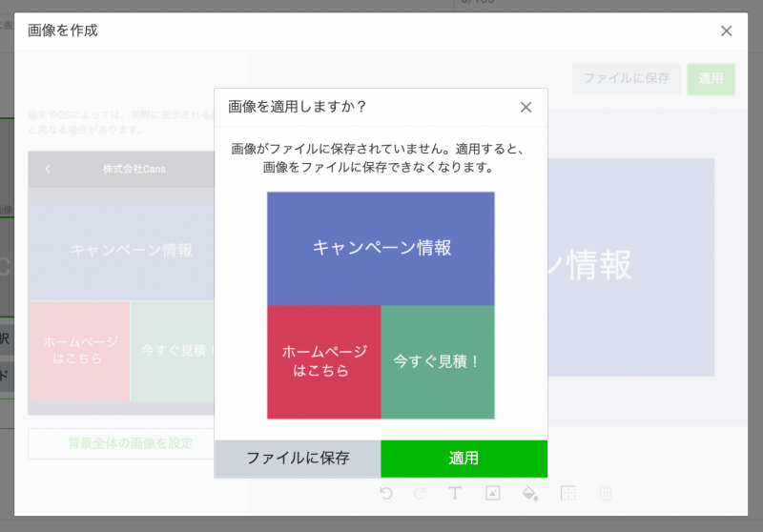The image size is (763, 532).
Task: Select the text tool icon
Action: tap(455, 493)
